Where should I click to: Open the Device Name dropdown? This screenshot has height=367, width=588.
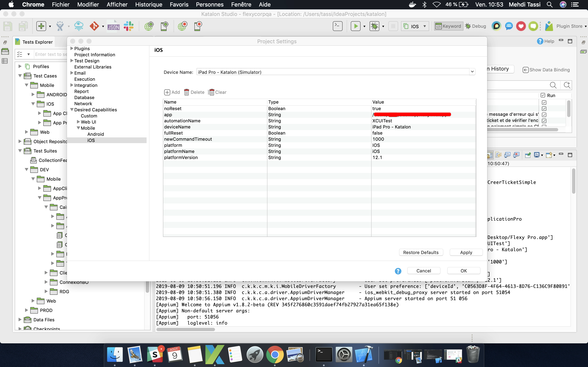pos(472,72)
